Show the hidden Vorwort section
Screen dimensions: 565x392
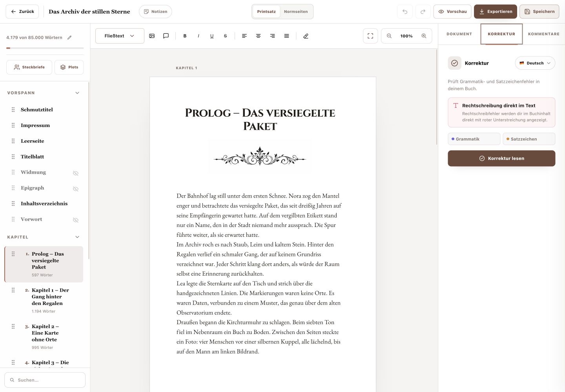coord(76,220)
